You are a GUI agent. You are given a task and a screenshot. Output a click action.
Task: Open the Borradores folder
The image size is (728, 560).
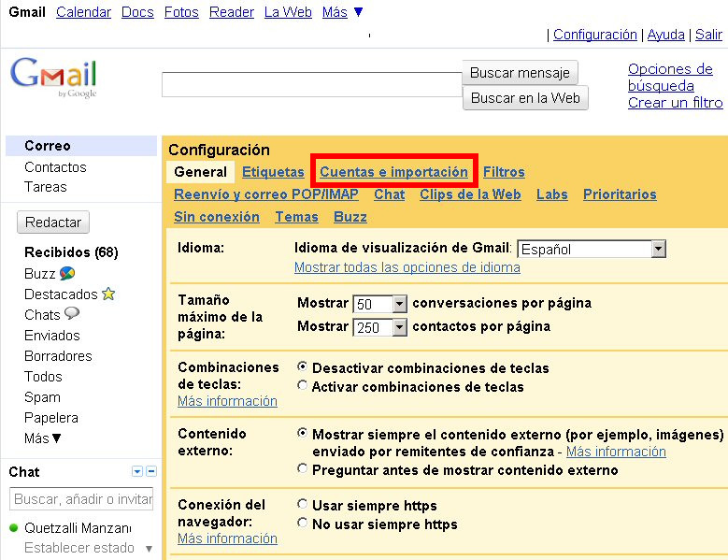point(58,355)
